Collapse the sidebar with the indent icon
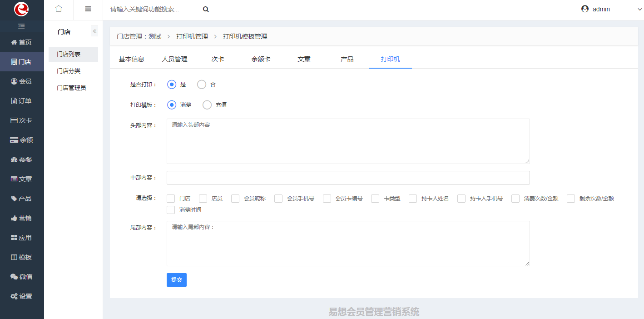The height and width of the screenshot is (319, 644). click(x=21, y=26)
